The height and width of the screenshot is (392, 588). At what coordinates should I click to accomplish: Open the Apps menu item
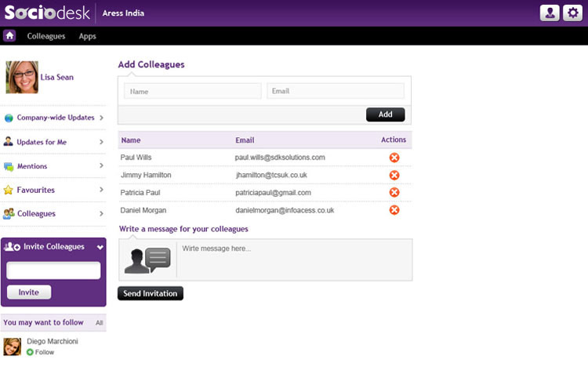click(87, 36)
